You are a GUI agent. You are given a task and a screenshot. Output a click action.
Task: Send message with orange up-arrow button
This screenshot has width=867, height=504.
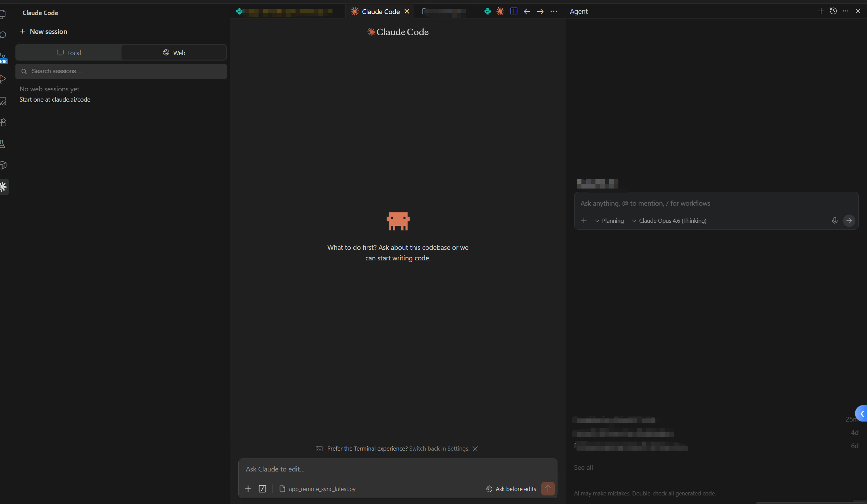[548, 489]
